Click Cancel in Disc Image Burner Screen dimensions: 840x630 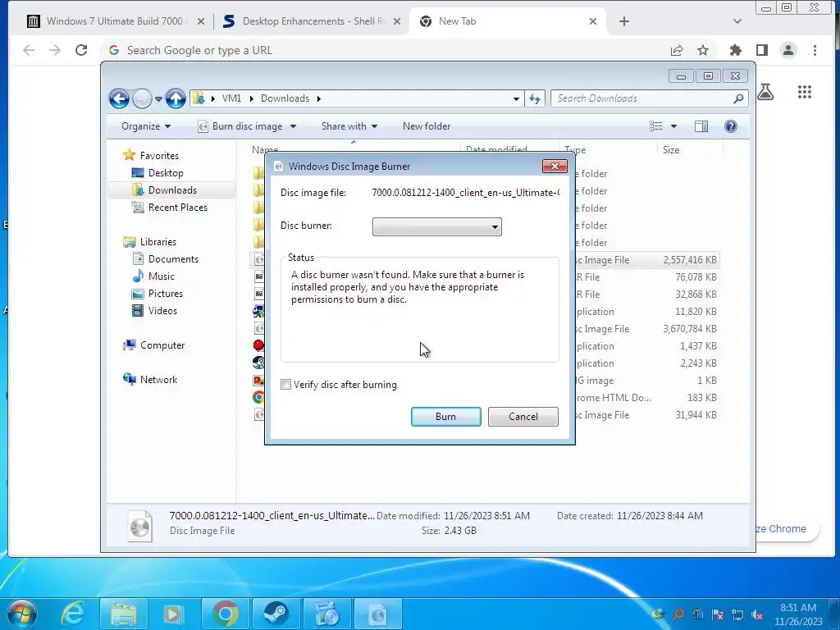[523, 417]
